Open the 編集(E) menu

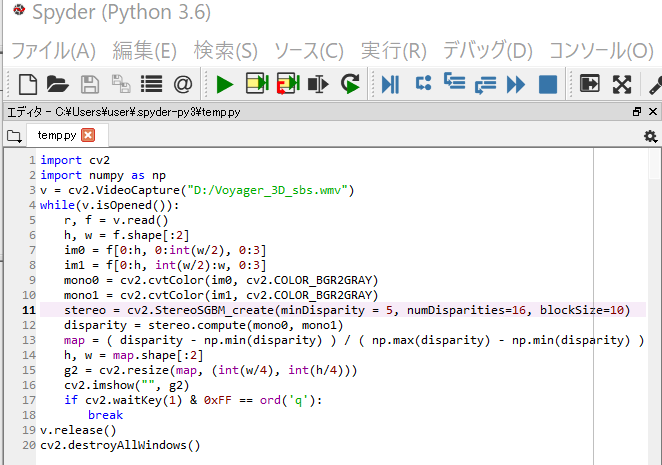(144, 51)
